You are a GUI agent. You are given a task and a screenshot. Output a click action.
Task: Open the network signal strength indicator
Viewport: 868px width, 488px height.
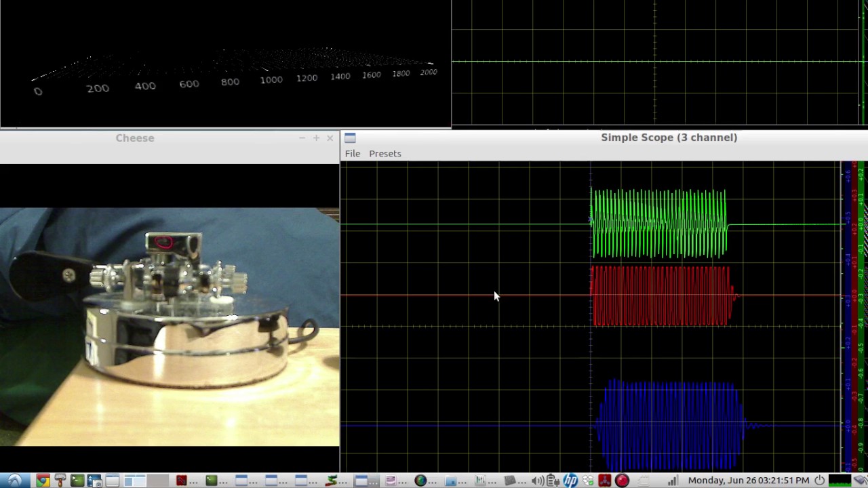(x=673, y=481)
